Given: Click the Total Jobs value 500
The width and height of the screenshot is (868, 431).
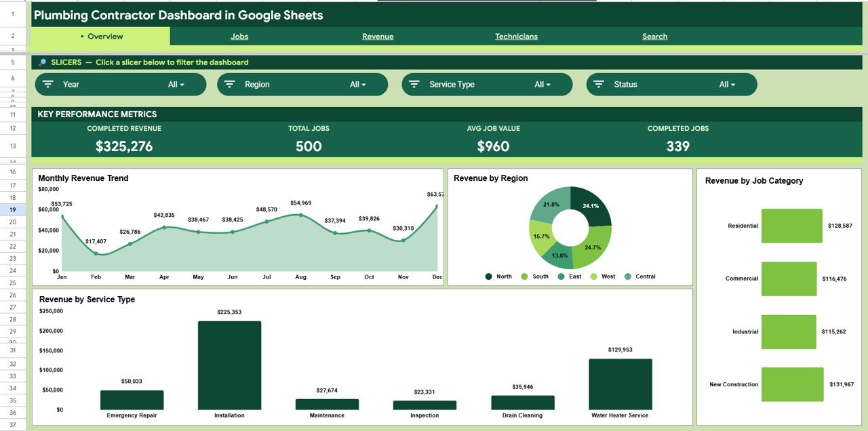Looking at the screenshot, I should click(309, 146).
